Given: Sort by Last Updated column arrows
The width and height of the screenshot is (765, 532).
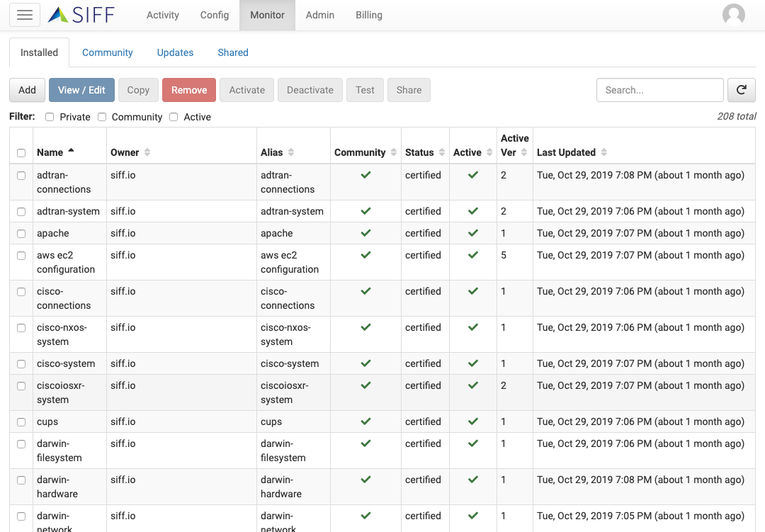Looking at the screenshot, I should [x=604, y=152].
